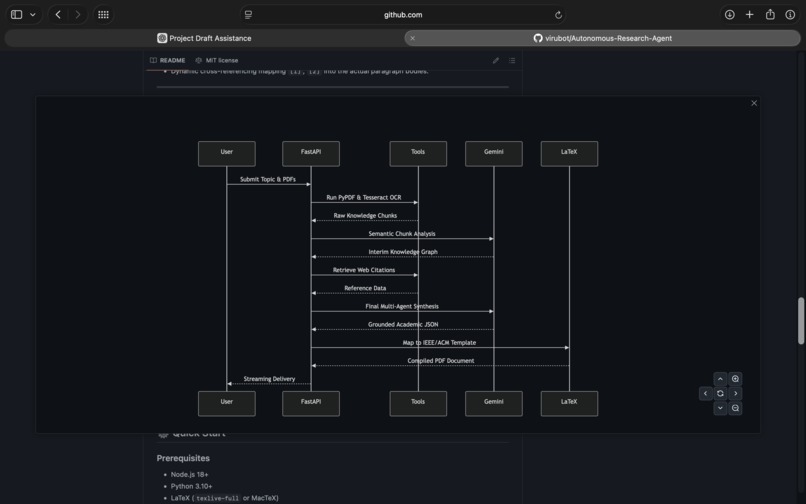Pan the diagram up
The height and width of the screenshot is (504, 806).
(720, 379)
